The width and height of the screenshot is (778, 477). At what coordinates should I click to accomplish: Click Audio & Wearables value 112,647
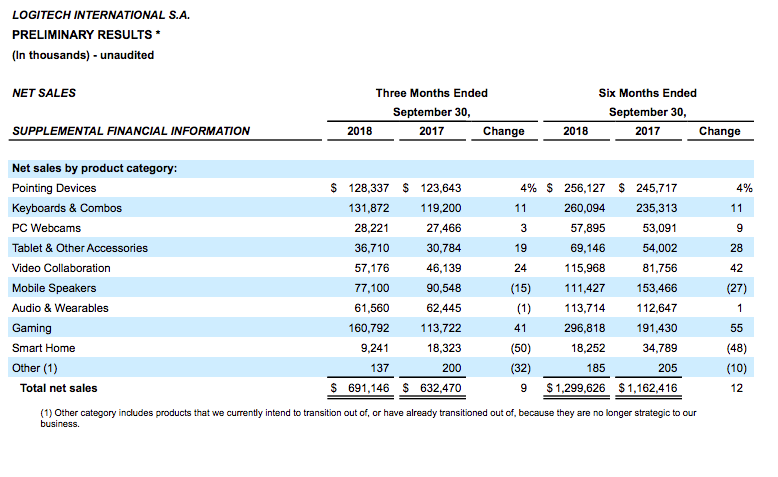[657, 308]
